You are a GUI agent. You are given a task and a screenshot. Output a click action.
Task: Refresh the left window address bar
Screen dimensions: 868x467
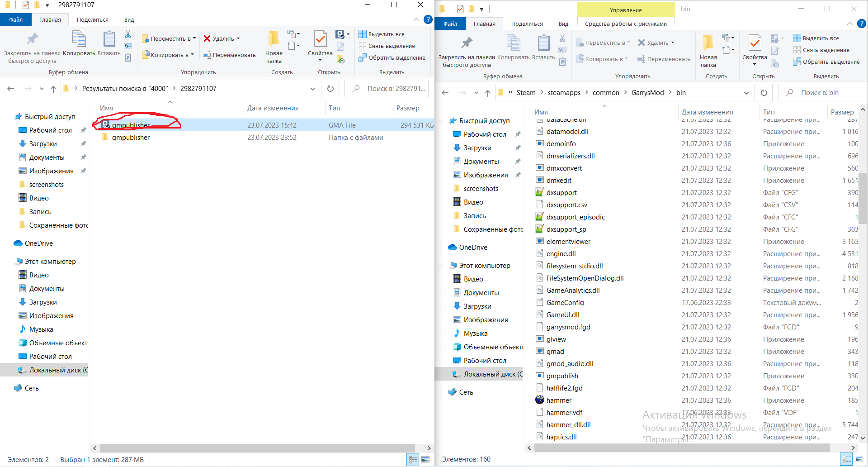(x=330, y=89)
